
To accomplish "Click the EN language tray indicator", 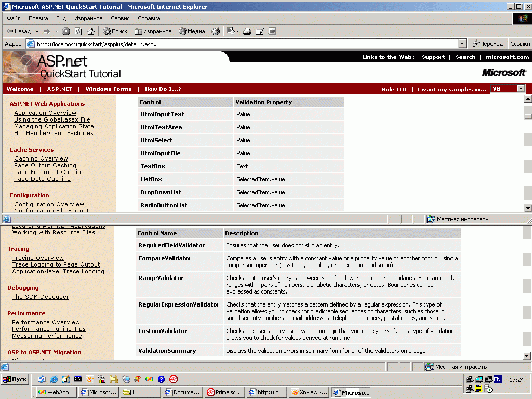I will 497,379.
